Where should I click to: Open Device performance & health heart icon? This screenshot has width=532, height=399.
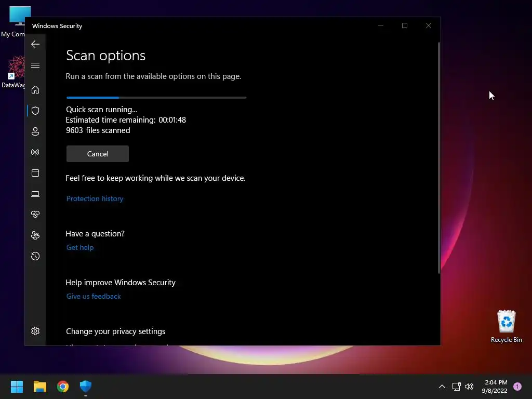(35, 215)
